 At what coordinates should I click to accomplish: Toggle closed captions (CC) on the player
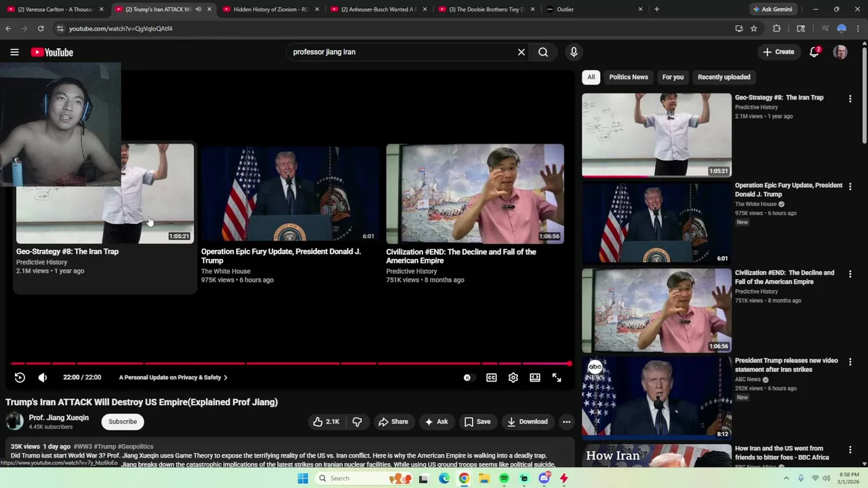point(492,378)
